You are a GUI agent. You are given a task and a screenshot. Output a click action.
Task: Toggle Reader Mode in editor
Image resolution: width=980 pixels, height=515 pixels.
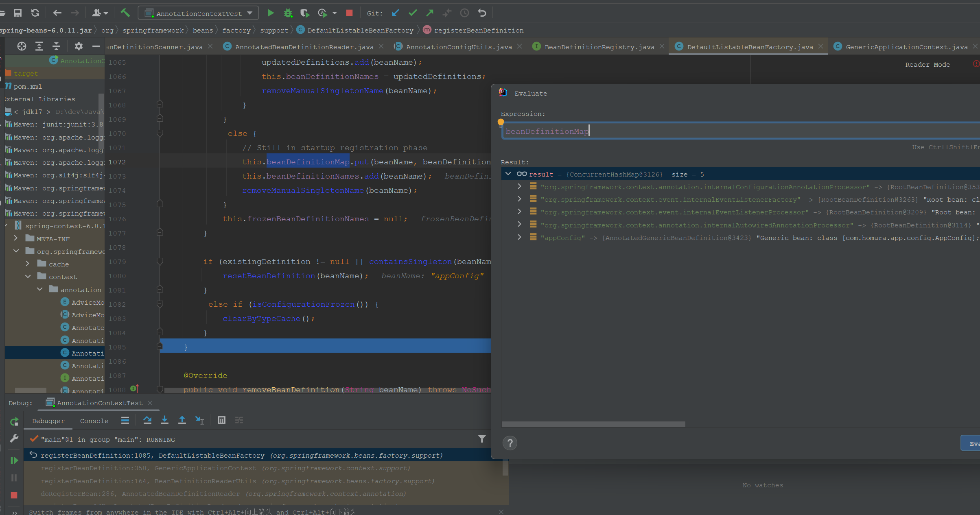(x=927, y=65)
